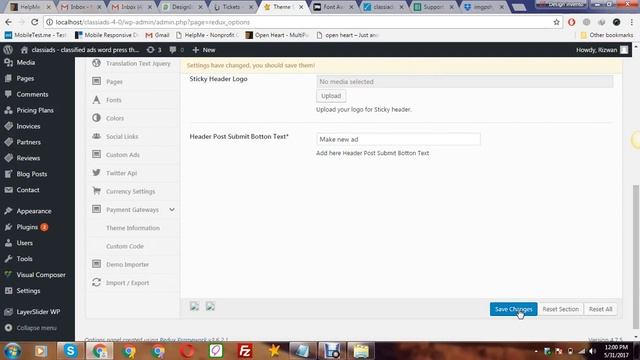Open the Visual Composer icon
Image resolution: width=640 pixels, height=360 pixels.
[8, 275]
